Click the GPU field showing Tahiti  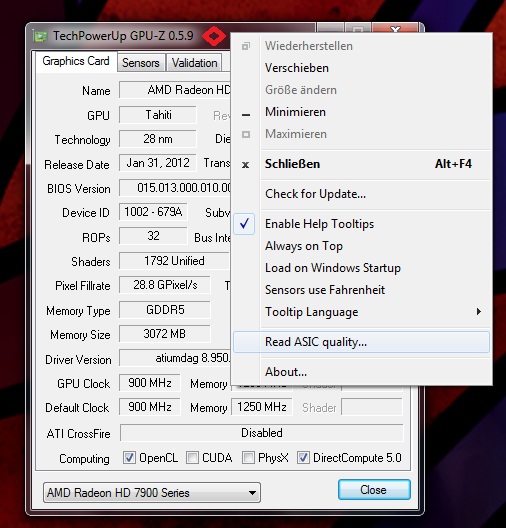(158, 115)
